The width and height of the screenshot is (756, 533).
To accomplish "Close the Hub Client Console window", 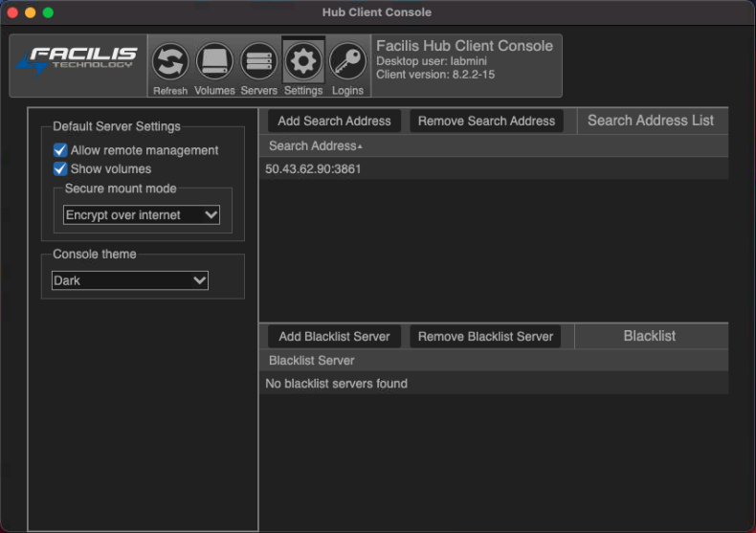I will point(13,12).
